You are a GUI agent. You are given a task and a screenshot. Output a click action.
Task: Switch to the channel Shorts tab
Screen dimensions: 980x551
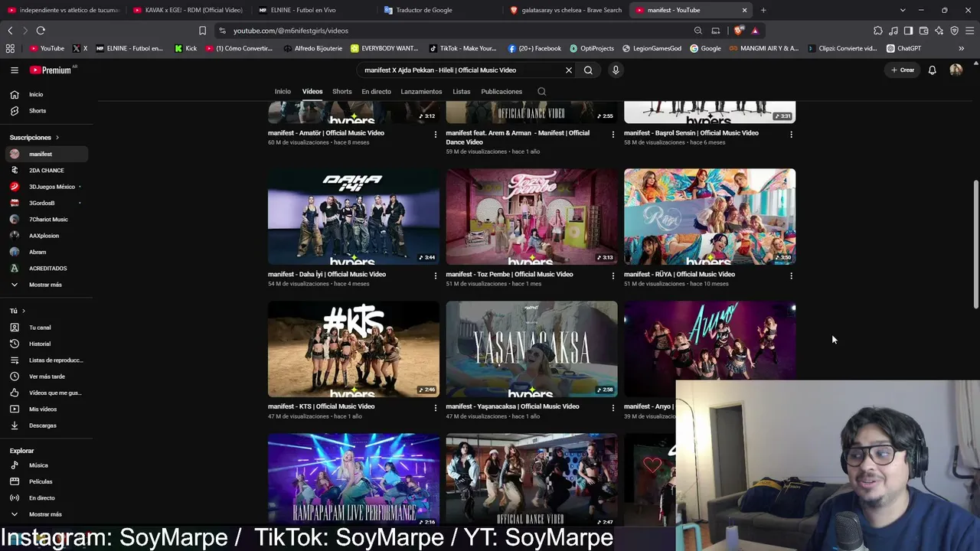[x=342, y=91]
